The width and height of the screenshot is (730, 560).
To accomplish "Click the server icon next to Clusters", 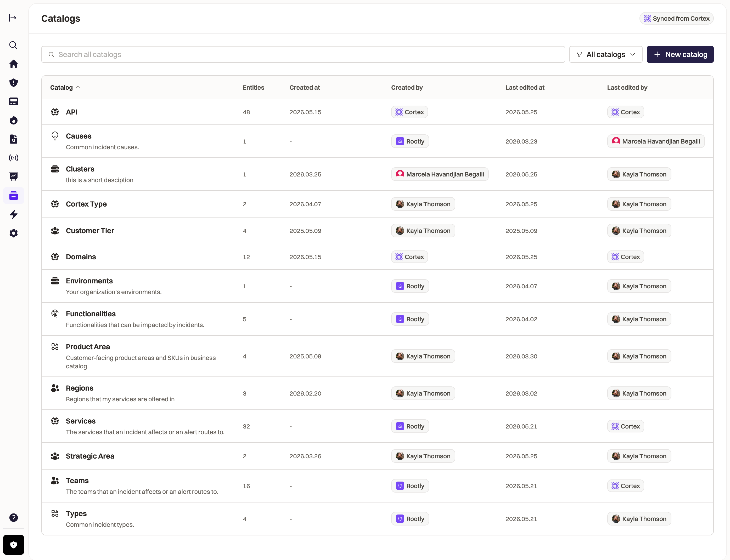I will (x=55, y=169).
